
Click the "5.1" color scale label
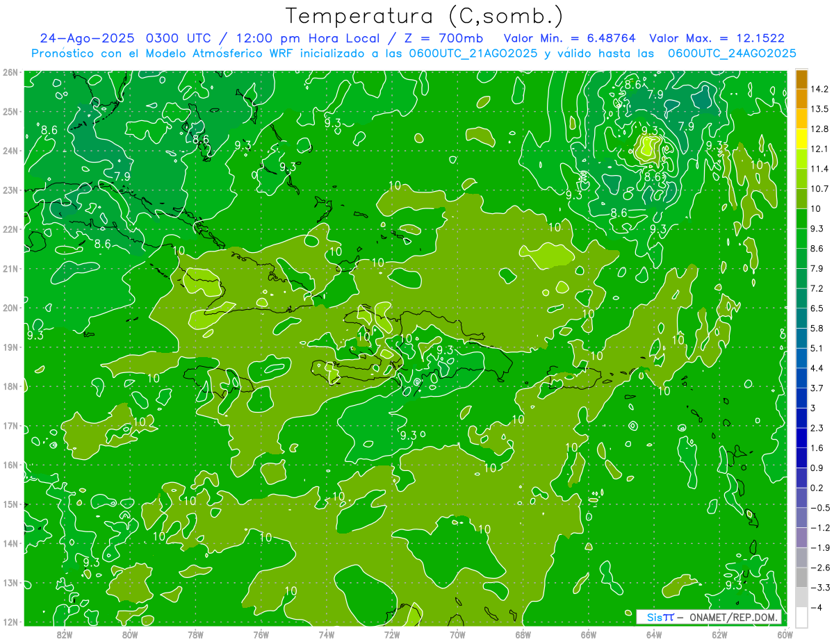click(817, 348)
